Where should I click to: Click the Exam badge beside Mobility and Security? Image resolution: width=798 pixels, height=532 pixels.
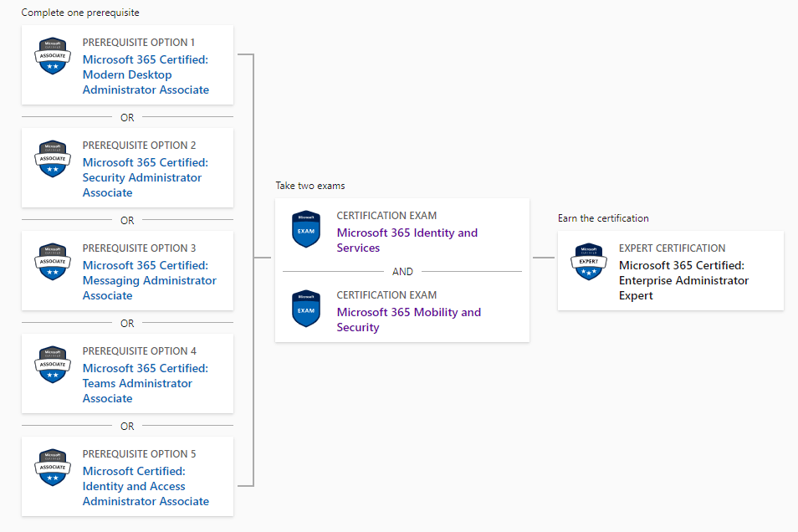point(306,309)
